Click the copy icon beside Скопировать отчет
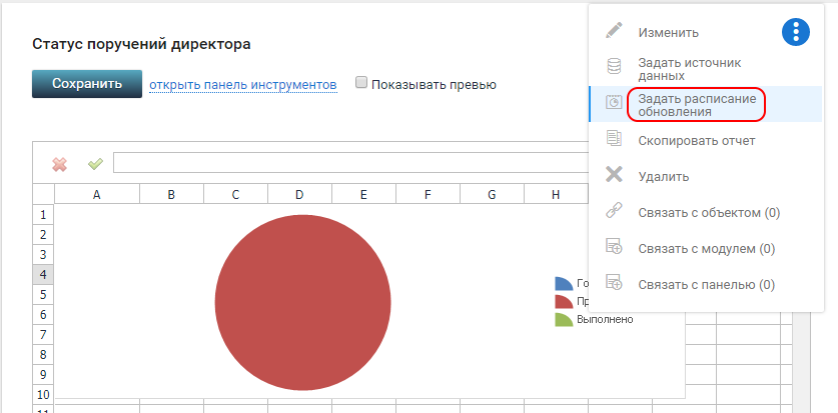This screenshot has width=838, height=413. tap(614, 139)
